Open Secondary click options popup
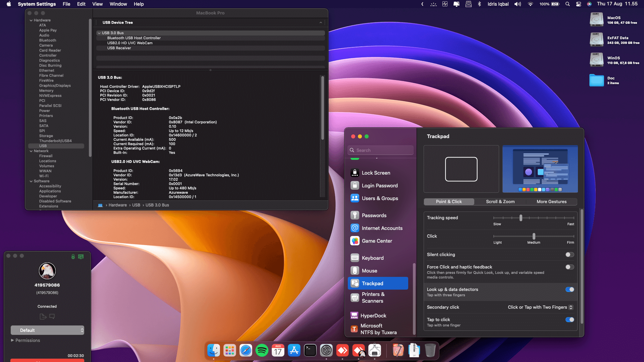The width and height of the screenshot is (644, 362). [x=540, y=307]
